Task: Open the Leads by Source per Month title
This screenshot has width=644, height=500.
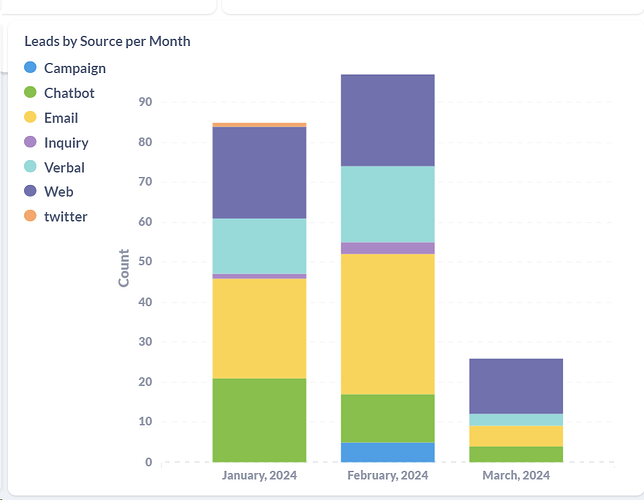Action: (107, 41)
